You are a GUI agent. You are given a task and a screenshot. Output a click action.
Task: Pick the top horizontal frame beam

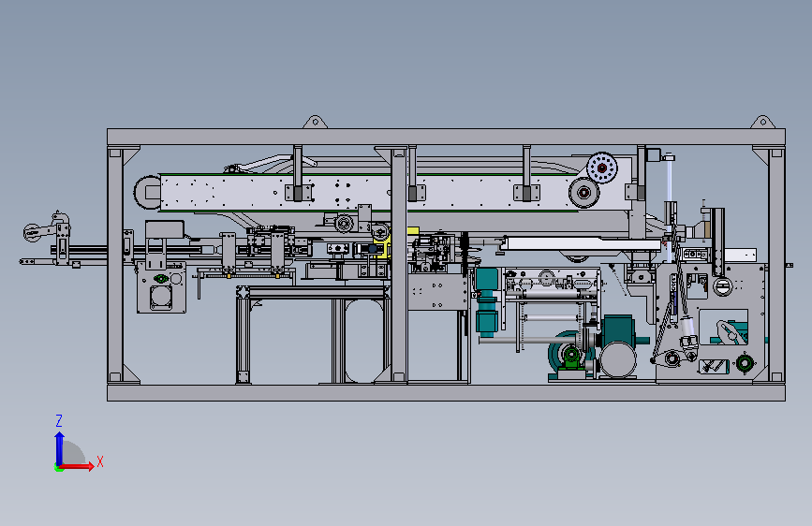pyautogui.click(x=446, y=138)
